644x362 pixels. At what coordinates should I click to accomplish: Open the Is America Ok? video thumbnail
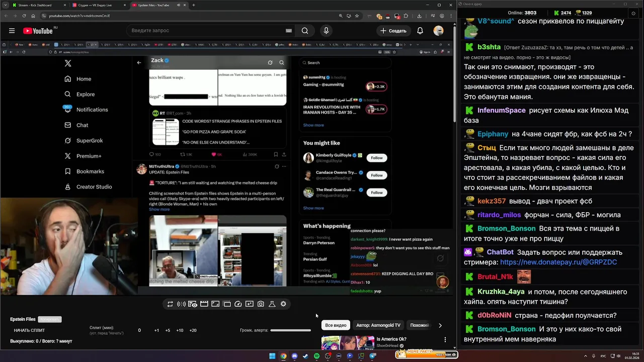(x=348, y=343)
